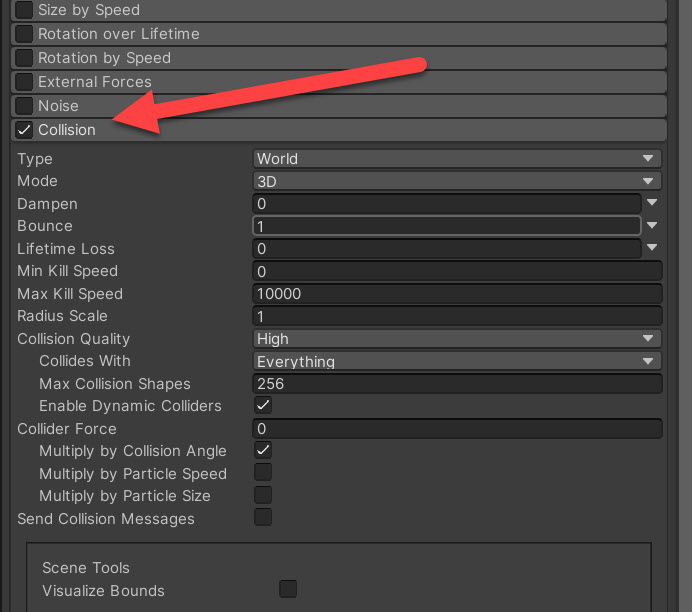
Task: Toggle Enable Dynamic Colliders checkbox
Action: (x=263, y=405)
